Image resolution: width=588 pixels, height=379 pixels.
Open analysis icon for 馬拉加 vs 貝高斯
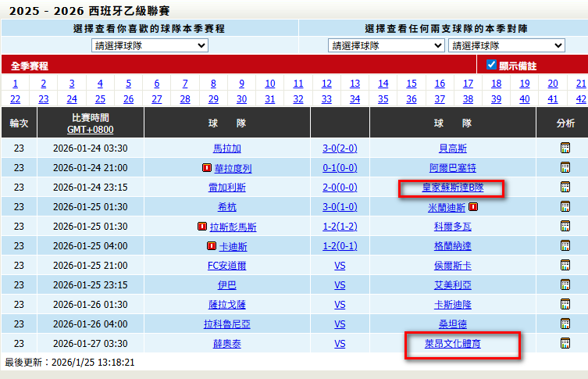coord(565,148)
